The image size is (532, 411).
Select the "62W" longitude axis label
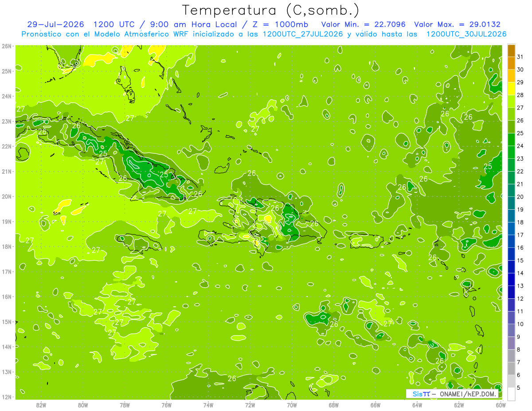click(459, 405)
